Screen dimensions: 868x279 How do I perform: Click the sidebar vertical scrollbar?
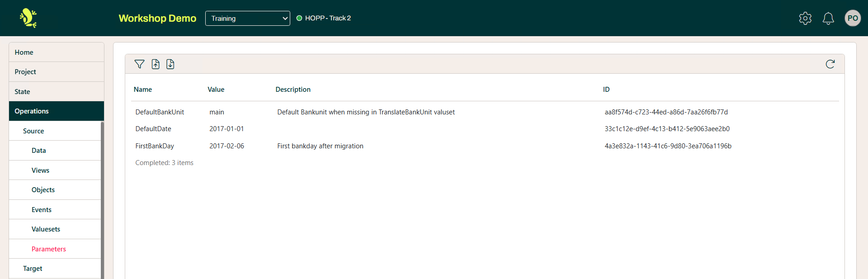pos(103,200)
